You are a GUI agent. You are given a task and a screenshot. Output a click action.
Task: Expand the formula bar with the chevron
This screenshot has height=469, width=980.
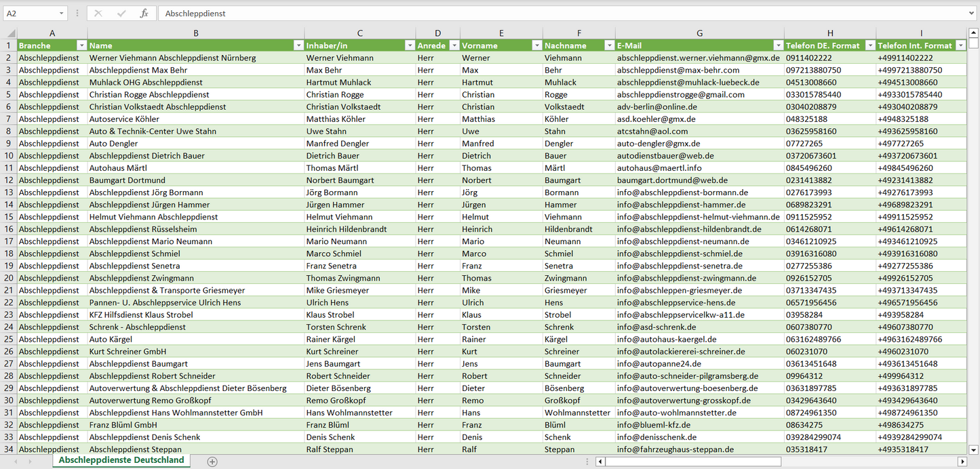(972, 14)
